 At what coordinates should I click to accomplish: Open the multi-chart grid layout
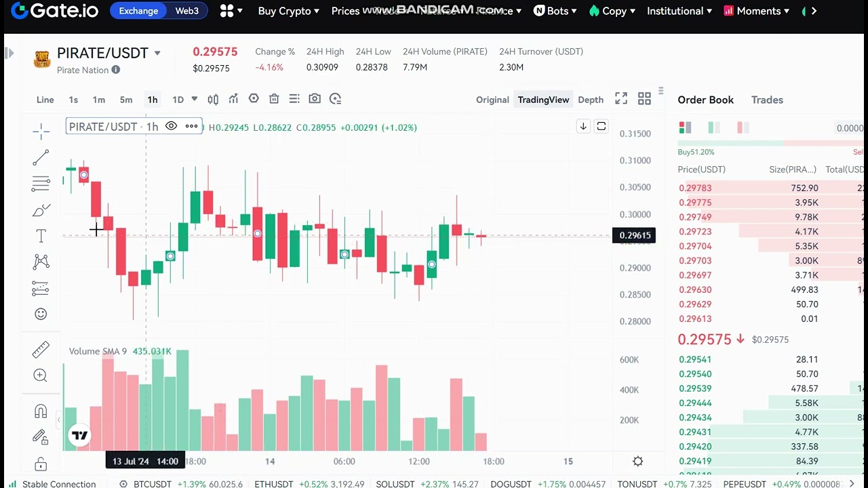[x=644, y=99]
